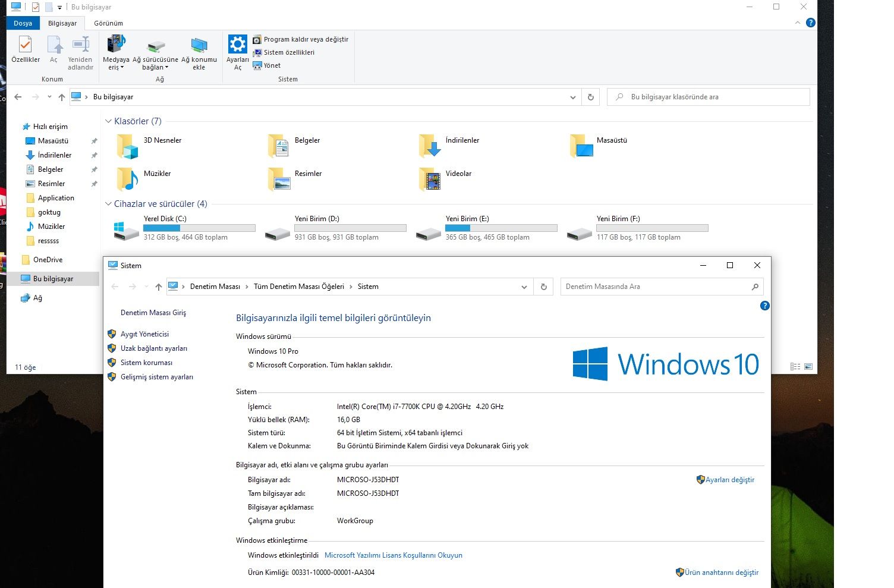Click Ürün anahtarını değiştir link
894x588 pixels.
click(722, 573)
